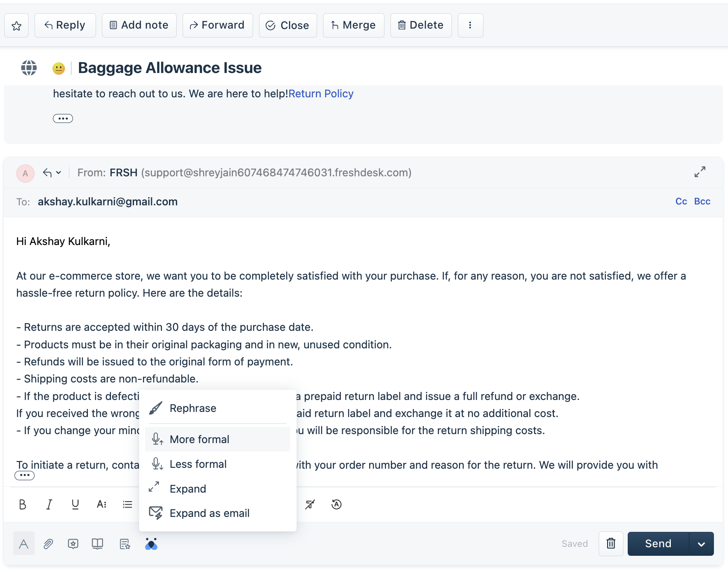728x572 pixels.
Task: Expand quoted text ellipsis in previous message
Action: click(63, 118)
